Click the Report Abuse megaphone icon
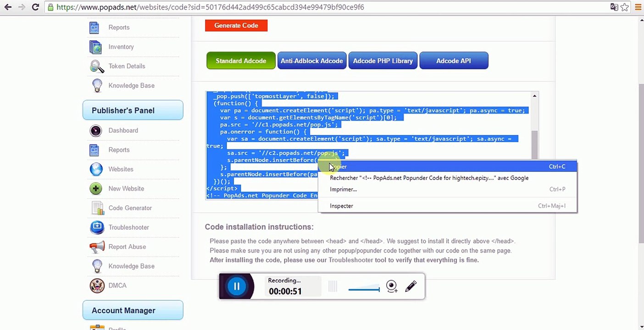 [97, 247]
